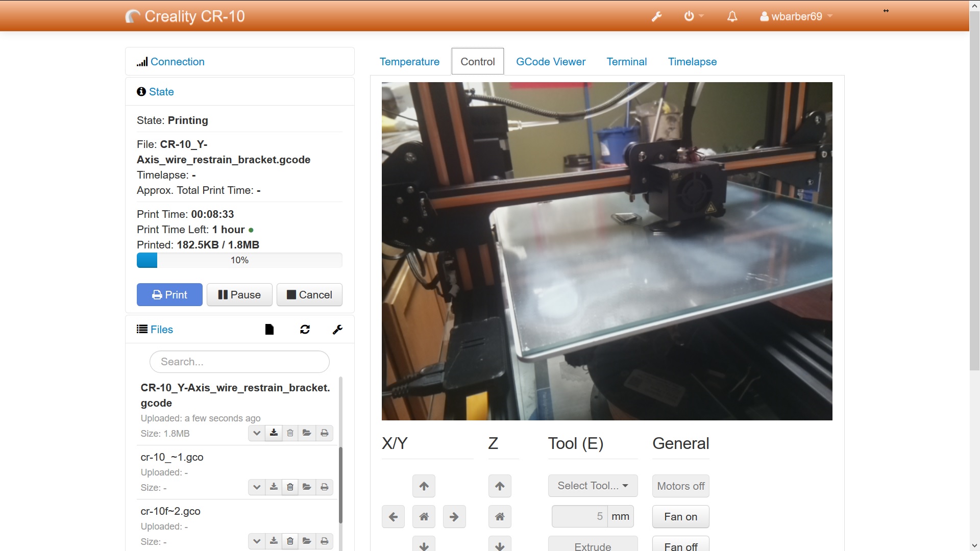Image resolution: width=980 pixels, height=551 pixels.
Task: Click the print icon for cr-10_~1.gco
Action: [324, 487]
